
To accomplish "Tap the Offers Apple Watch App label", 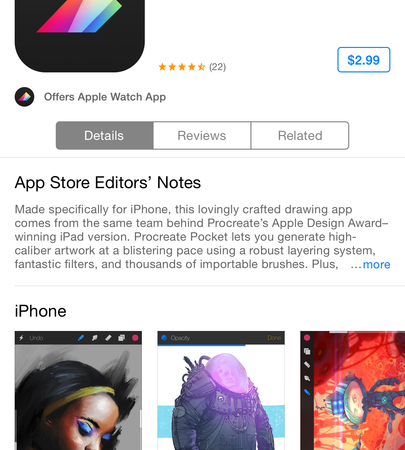I will (x=105, y=97).
